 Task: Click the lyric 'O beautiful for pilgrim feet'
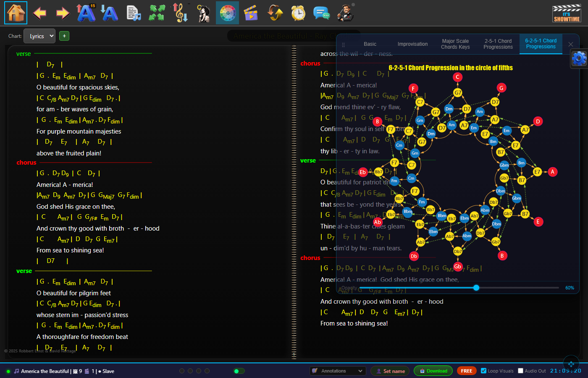[74, 293]
